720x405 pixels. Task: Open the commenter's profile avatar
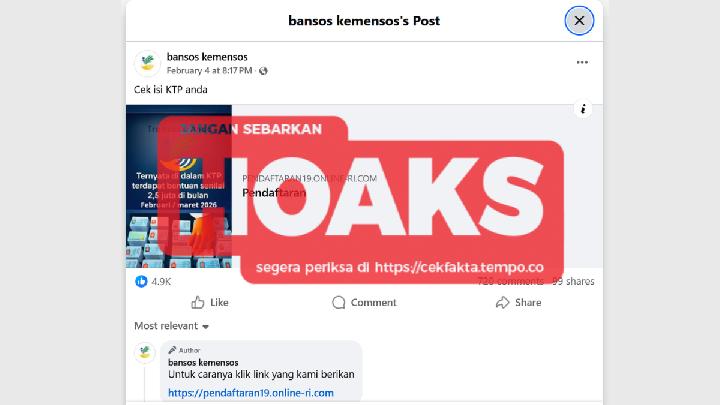145,353
